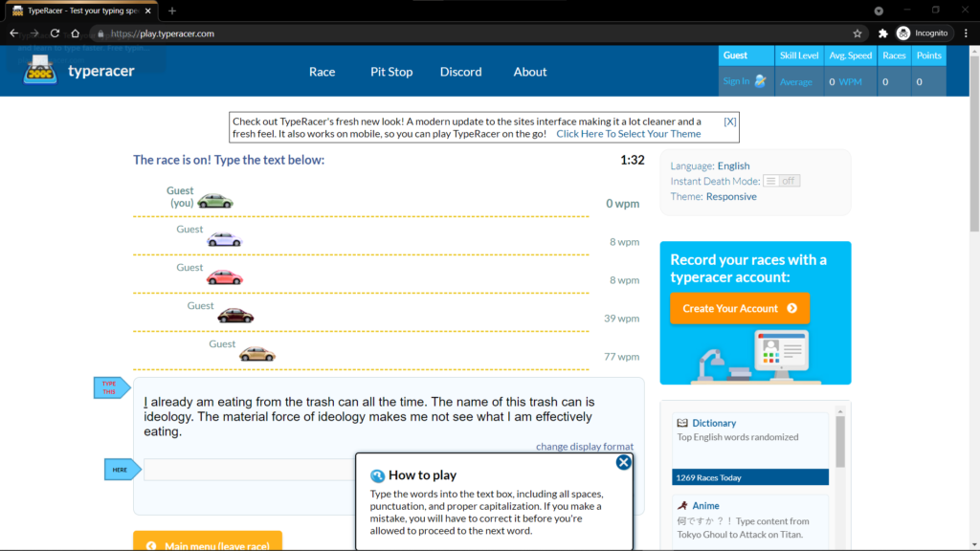
Task: Click the red guest car
Action: coord(224,276)
